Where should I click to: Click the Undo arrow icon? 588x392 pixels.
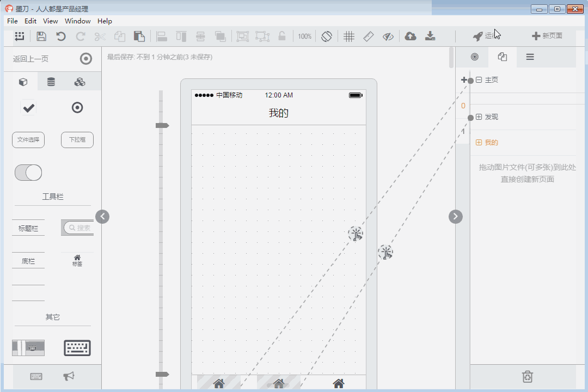[x=61, y=36]
